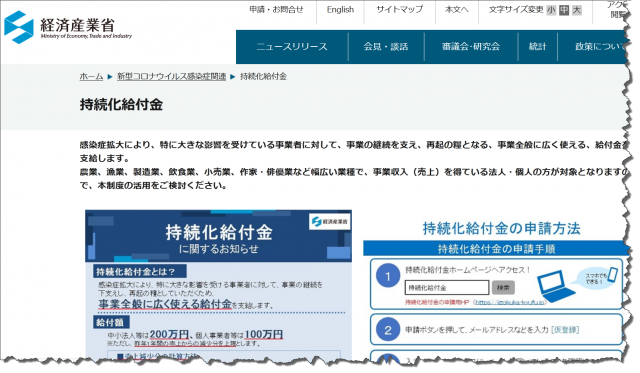Screen dimensions: 640x373
Task: Click the 持続化給付金の申請手順 banner
Action: pos(496,249)
